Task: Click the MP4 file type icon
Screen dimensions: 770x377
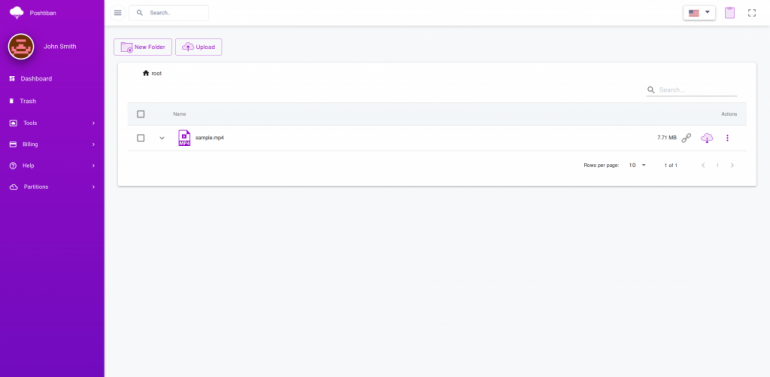Action: coord(184,138)
